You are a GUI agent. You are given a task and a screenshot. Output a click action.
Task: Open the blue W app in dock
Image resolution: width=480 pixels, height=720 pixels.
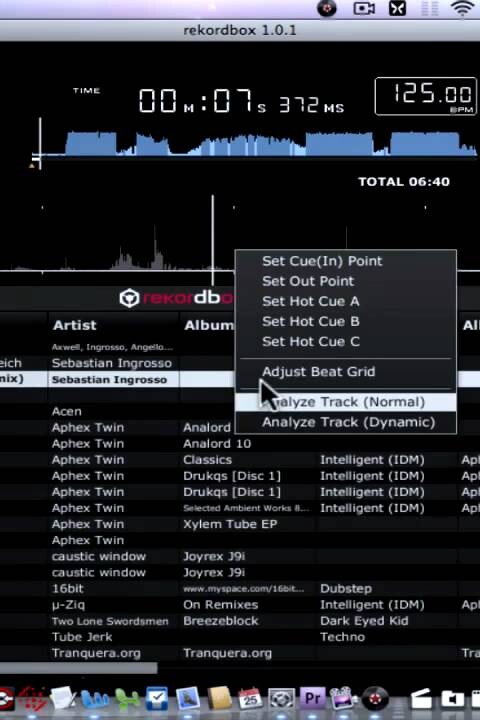point(95,699)
